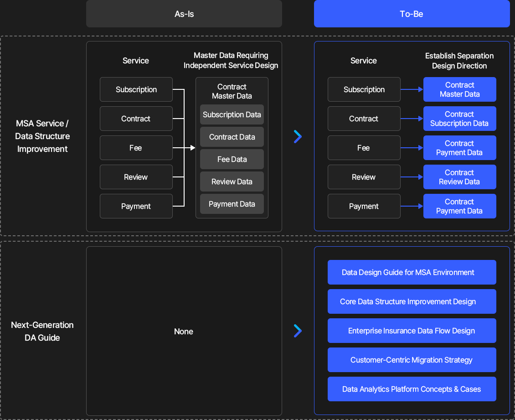The image size is (515, 420).
Task: Click the Next-Generation DA Guide row label
Action: [42, 331]
